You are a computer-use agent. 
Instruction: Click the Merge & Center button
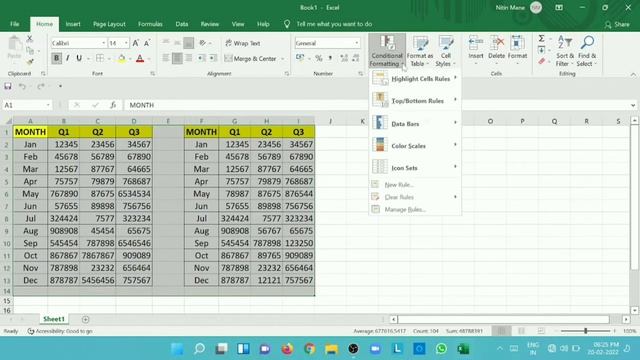point(250,59)
